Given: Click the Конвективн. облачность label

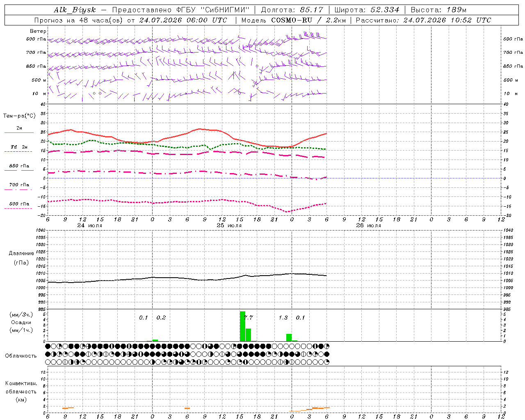Looking at the screenshot, I should pyautogui.click(x=21, y=388).
